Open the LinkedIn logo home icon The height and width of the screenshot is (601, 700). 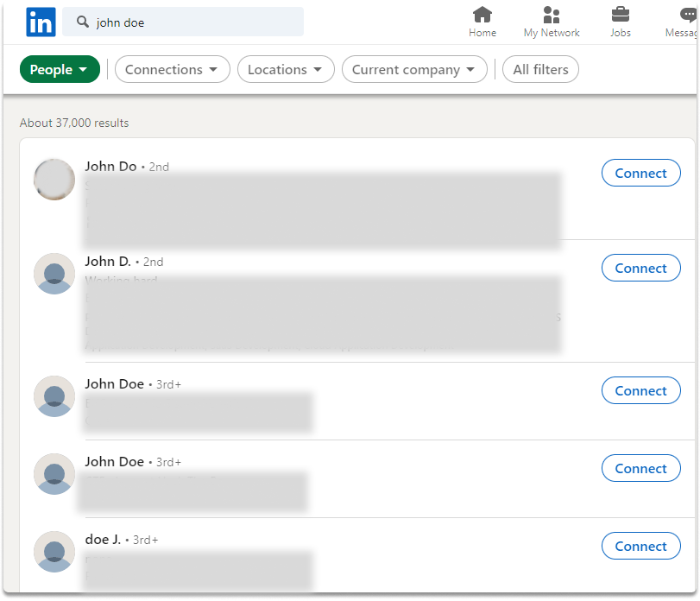41,22
